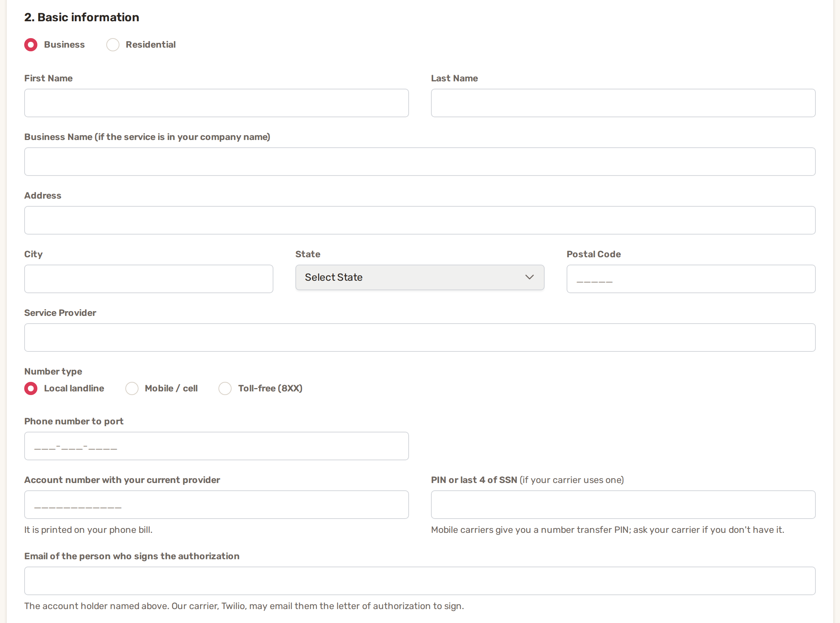840x623 pixels.
Task: Click 'It is printed on your phone bill.' hint
Action: click(x=89, y=530)
